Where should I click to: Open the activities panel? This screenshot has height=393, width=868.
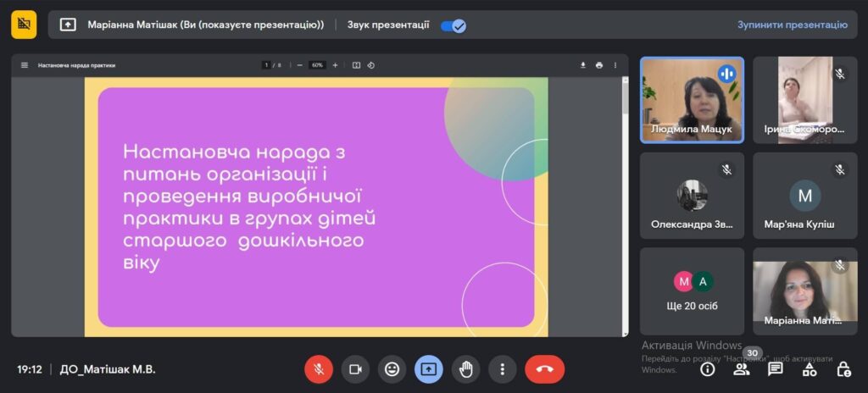[809, 369]
